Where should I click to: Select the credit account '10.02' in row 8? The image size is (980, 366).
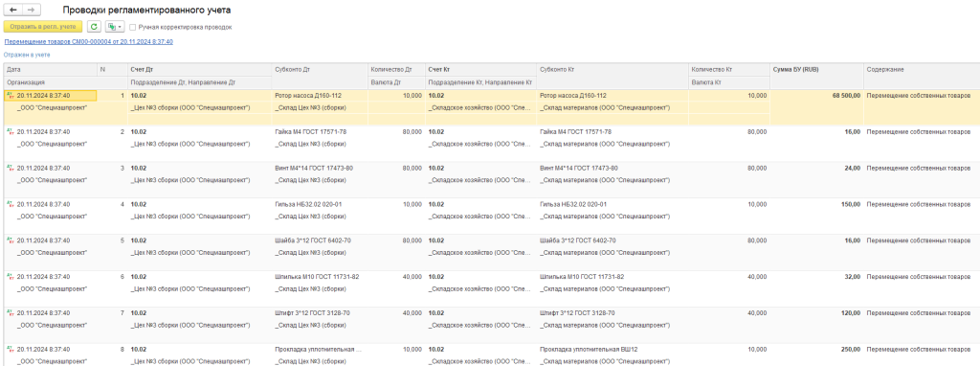pyautogui.click(x=480, y=349)
